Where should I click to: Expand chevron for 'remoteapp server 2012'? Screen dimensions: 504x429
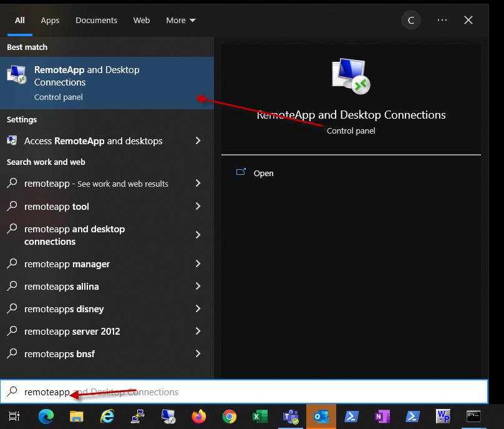click(198, 331)
